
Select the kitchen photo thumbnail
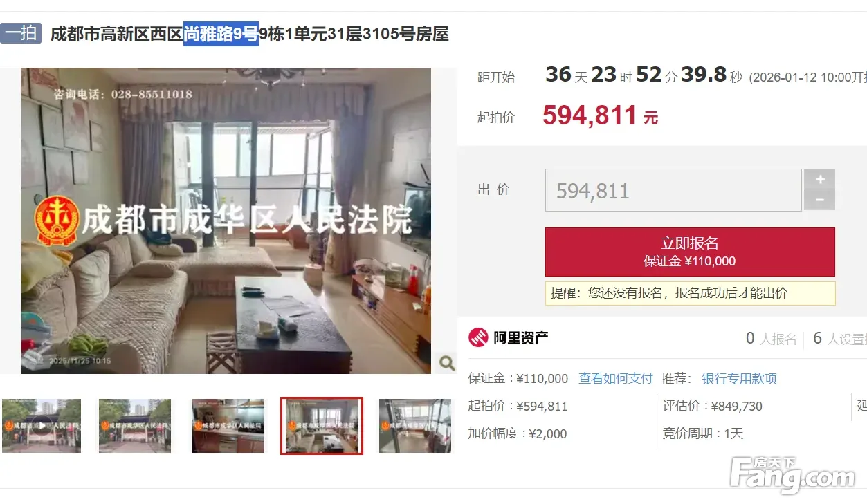pyautogui.click(x=228, y=426)
